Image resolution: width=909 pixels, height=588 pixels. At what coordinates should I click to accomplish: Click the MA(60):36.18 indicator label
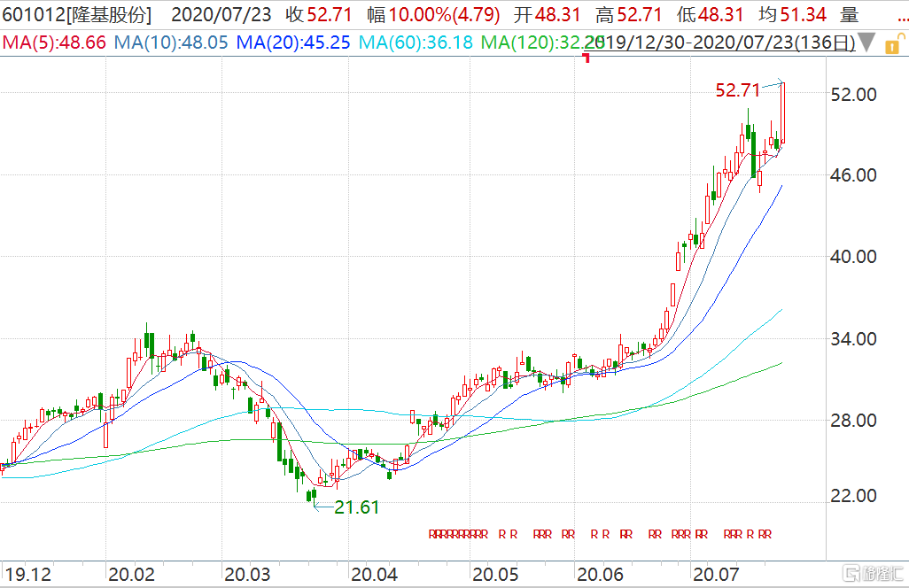(x=416, y=43)
